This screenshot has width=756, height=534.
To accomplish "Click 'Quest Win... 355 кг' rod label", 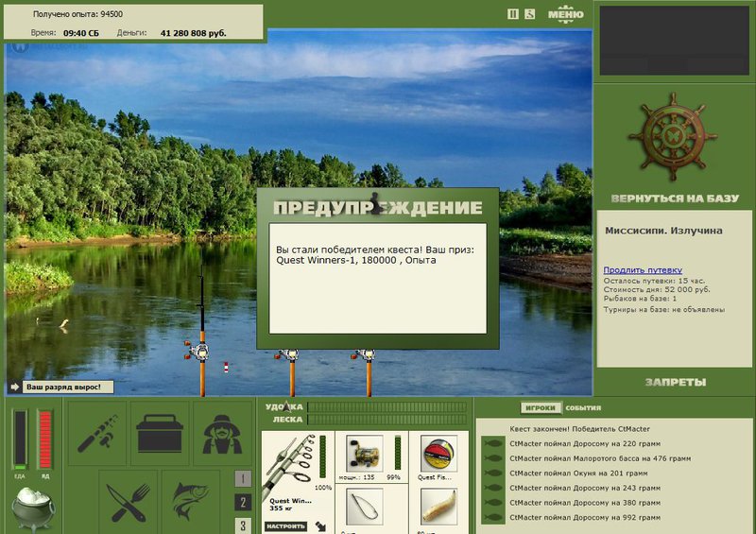I will tap(290, 505).
